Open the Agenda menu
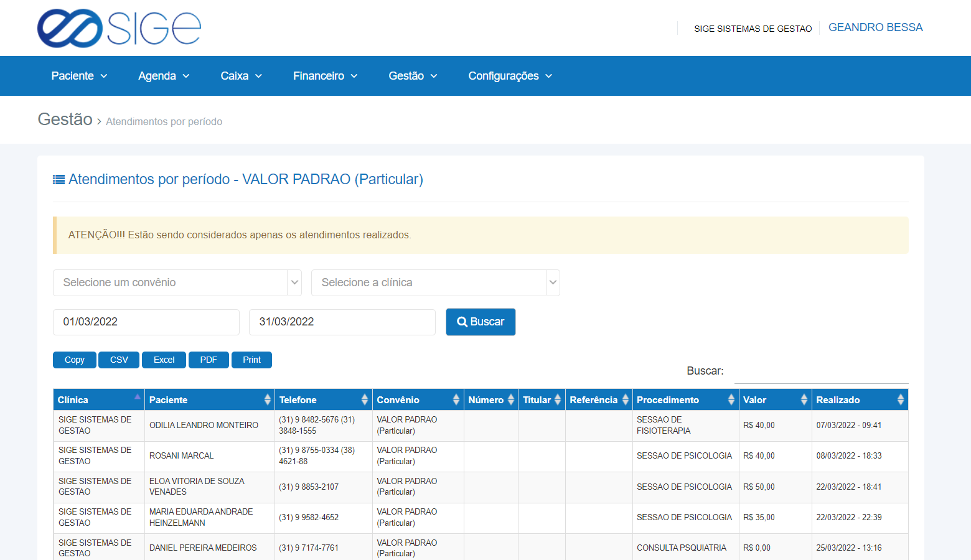This screenshot has height=560, width=971. coord(164,76)
